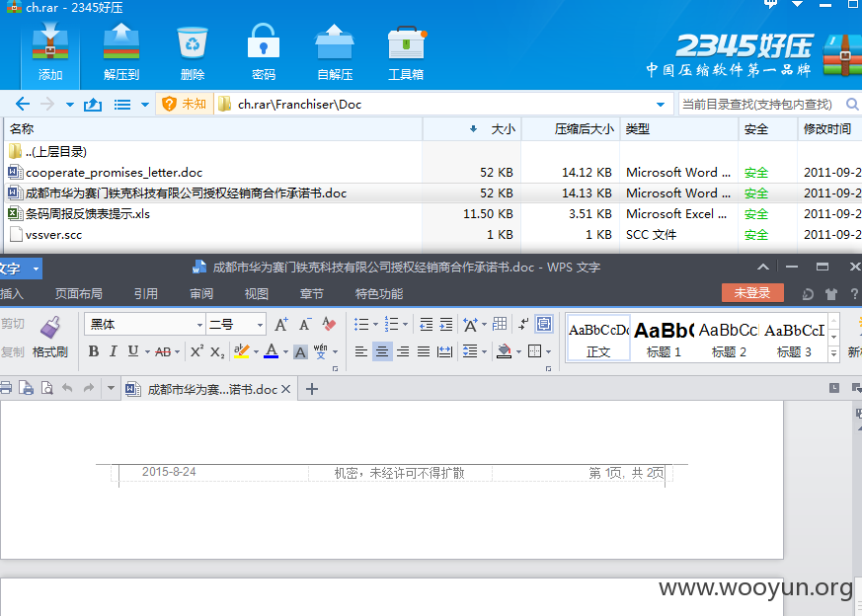
Task: Open bullet list style dropdown
Action: pyautogui.click(x=376, y=324)
